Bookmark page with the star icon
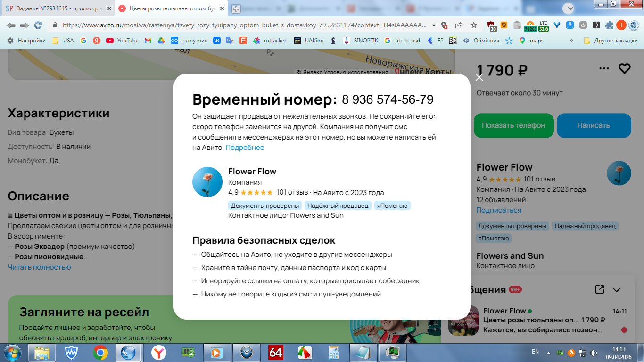The width and height of the screenshot is (644, 362). pyautogui.click(x=474, y=25)
